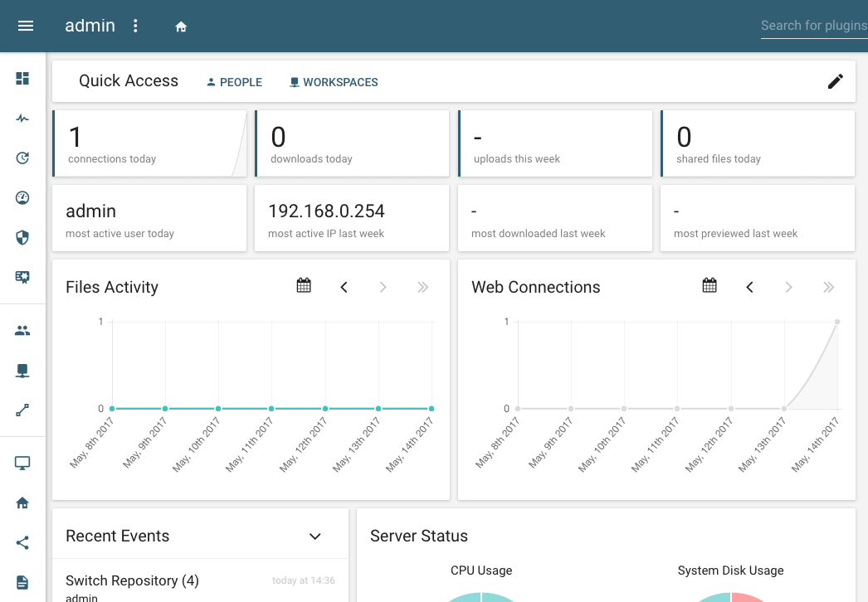Open the workspaces drive icon in sidebar
This screenshot has width=868, height=602.
22,371
